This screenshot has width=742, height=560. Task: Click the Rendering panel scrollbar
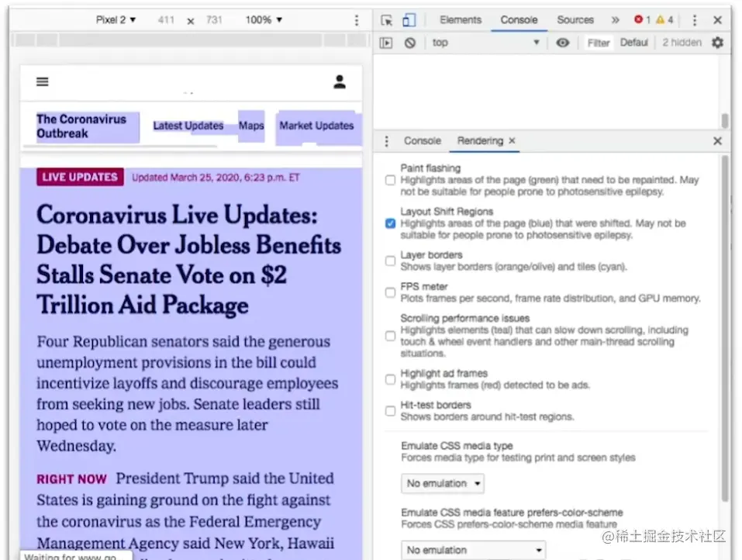click(725, 329)
